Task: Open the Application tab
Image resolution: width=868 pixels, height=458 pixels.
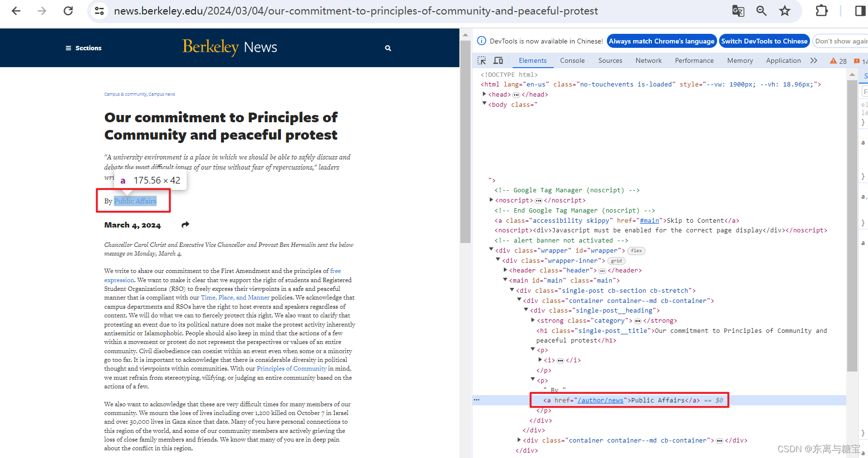Action: 783,60
